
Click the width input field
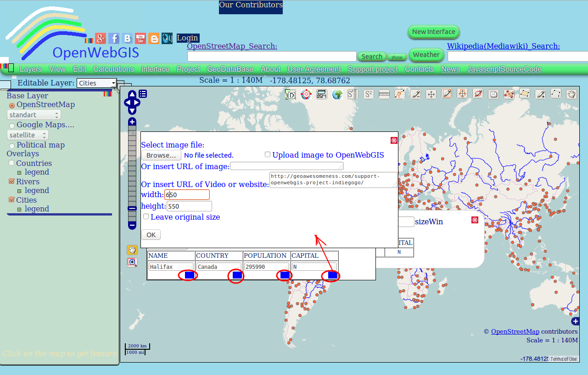(187, 195)
